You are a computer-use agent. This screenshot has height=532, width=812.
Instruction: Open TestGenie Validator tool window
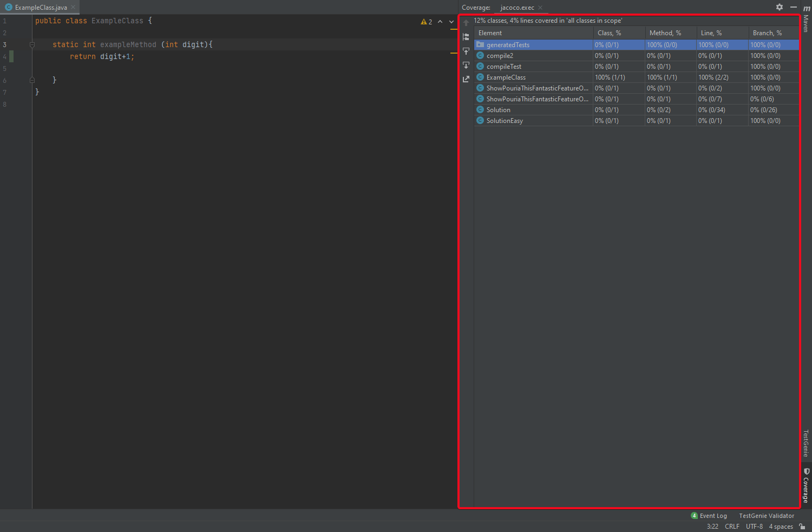click(767, 516)
